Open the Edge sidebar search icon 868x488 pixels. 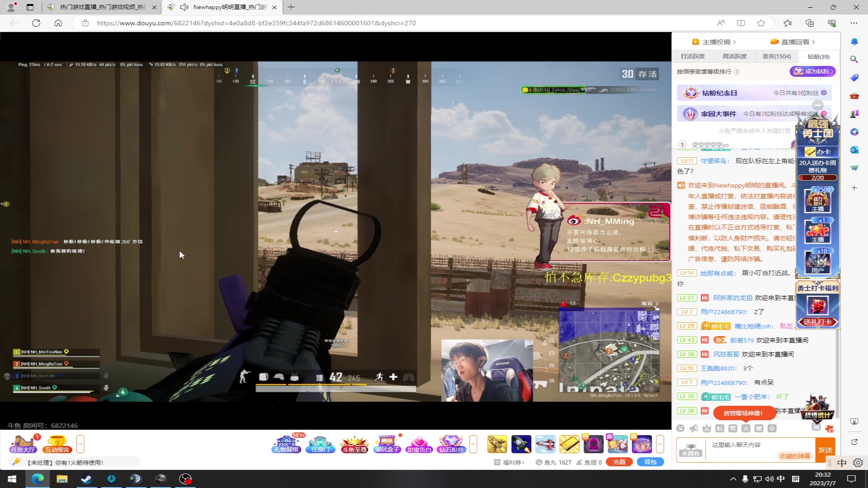pos(854,60)
